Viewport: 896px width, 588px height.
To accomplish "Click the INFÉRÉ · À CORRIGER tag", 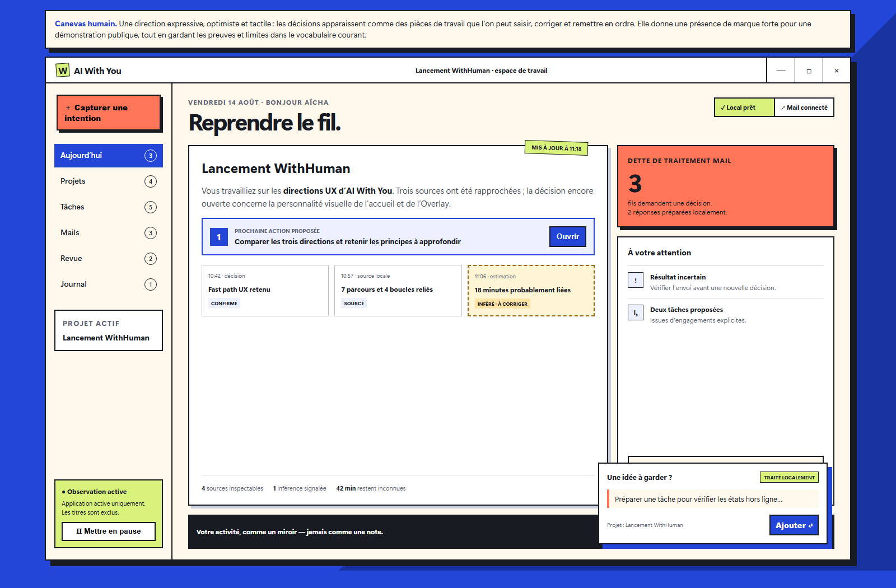I will (x=502, y=304).
